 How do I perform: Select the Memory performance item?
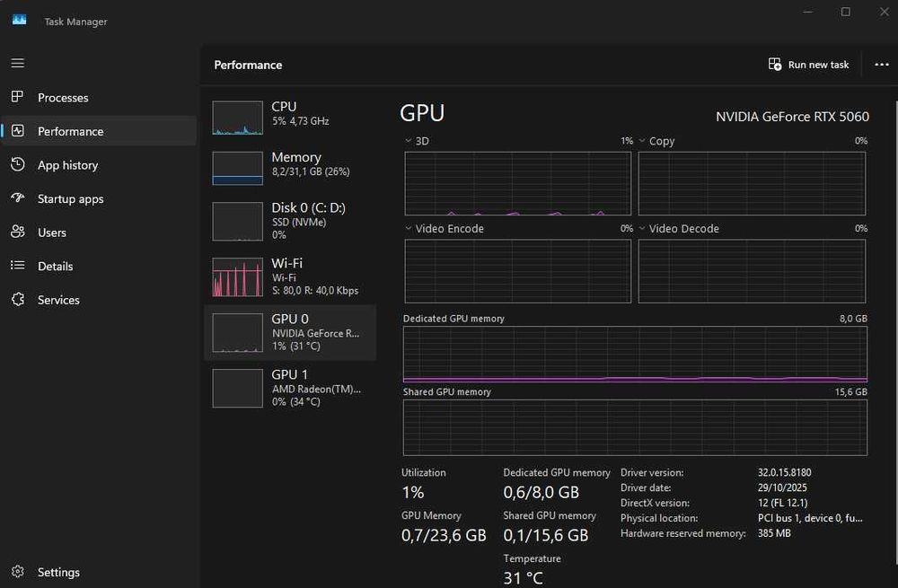tap(290, 167)
